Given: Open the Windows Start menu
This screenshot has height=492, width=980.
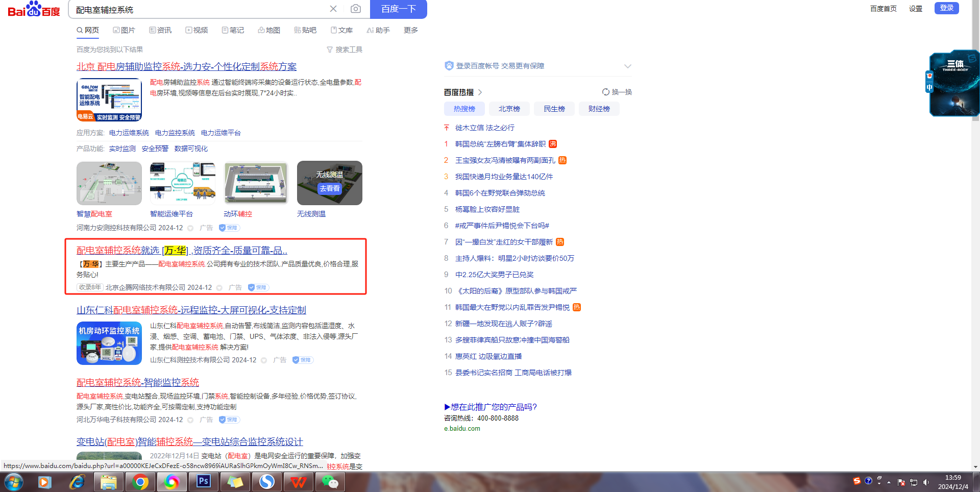Looking at the screenshot, I should [x=14, y=482].
